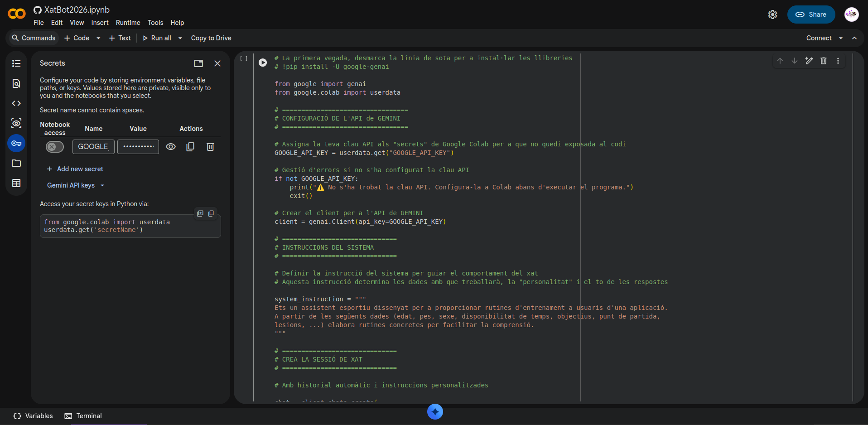868x425 pixels.
Task: Click the Gemini assistant sparkle button
Action: tap(435, 411)
